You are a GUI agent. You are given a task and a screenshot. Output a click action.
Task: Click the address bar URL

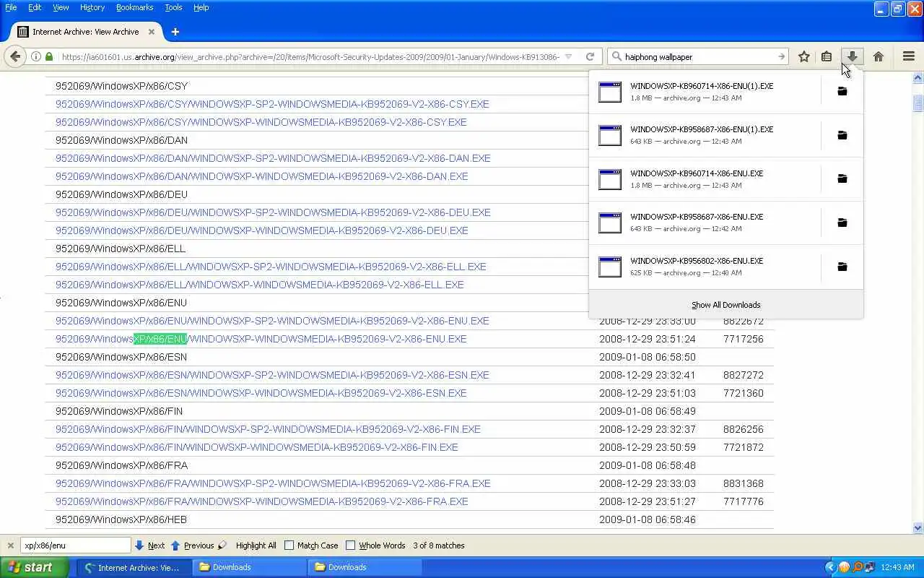(310, 56)
